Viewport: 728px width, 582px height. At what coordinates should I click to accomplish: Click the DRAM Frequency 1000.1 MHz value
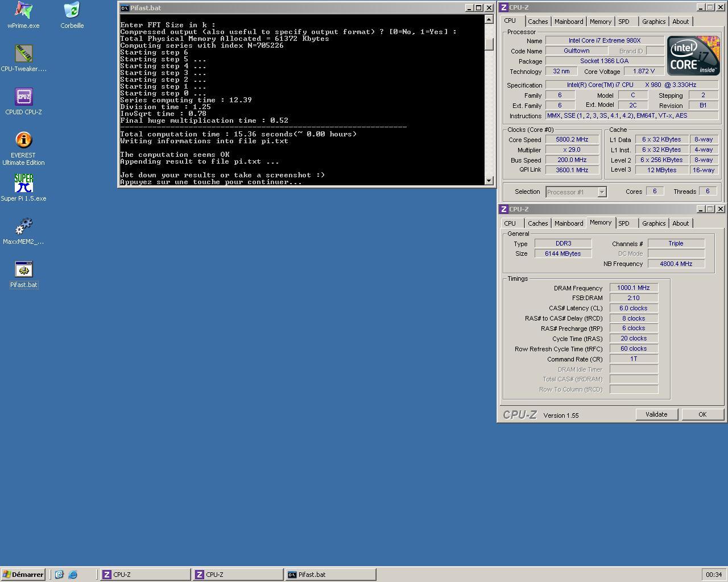634,288
